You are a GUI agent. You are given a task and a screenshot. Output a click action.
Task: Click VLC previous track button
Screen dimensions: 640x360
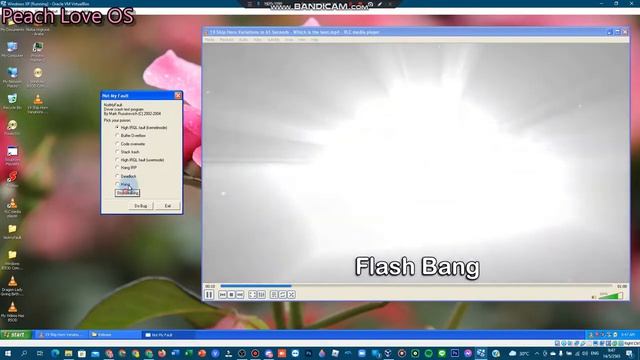pyautogui.click(x=222, y=295)
